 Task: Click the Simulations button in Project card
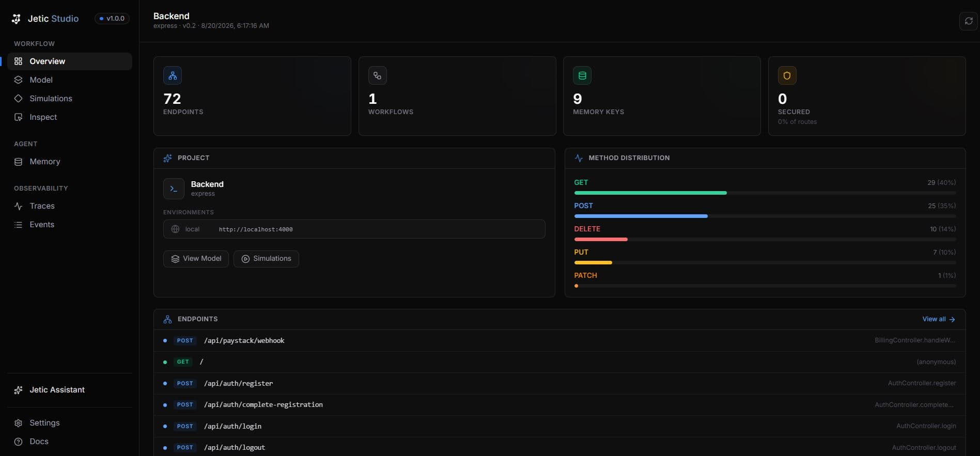point(266,259)
